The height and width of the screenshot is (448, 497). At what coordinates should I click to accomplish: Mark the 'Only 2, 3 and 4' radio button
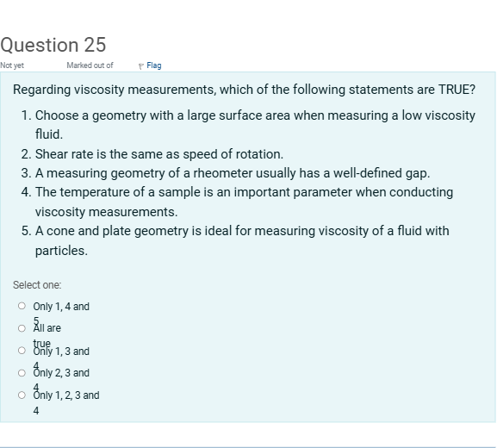coord(22,373)
